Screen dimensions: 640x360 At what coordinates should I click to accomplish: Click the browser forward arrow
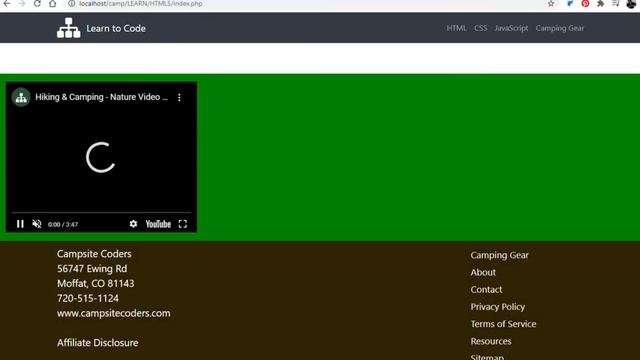tap(22, 4)
